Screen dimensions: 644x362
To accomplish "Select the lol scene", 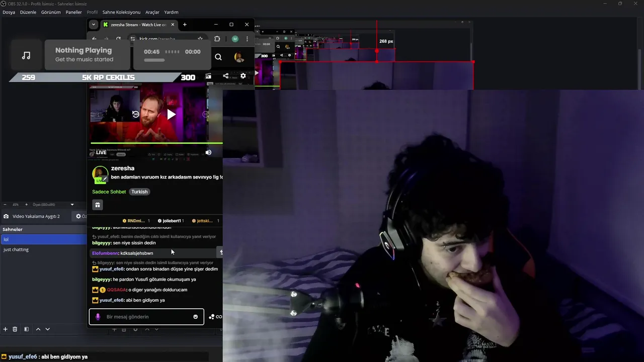I will click(44, 239).
